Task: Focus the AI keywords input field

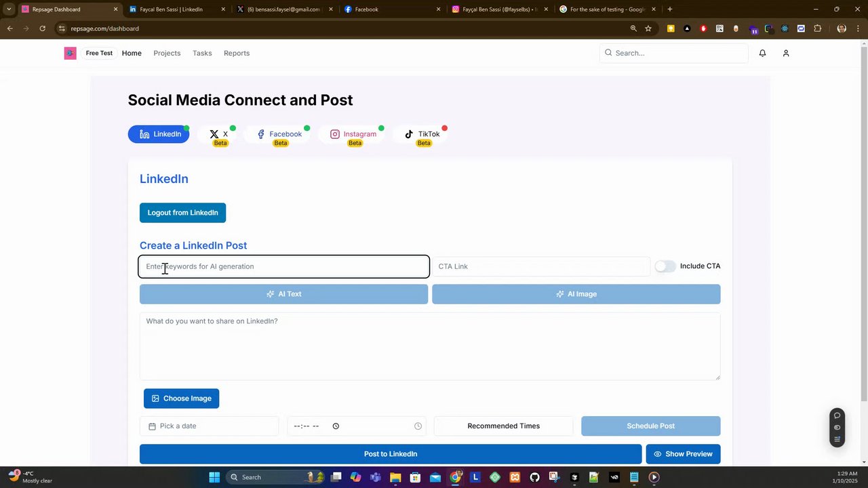Action: pos(283,266)
